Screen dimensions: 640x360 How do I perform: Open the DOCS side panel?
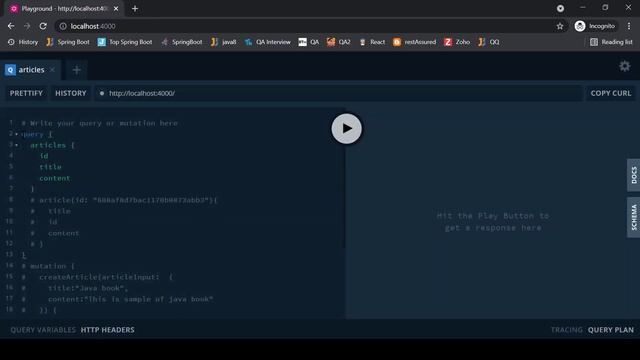(x=633, y=175)
